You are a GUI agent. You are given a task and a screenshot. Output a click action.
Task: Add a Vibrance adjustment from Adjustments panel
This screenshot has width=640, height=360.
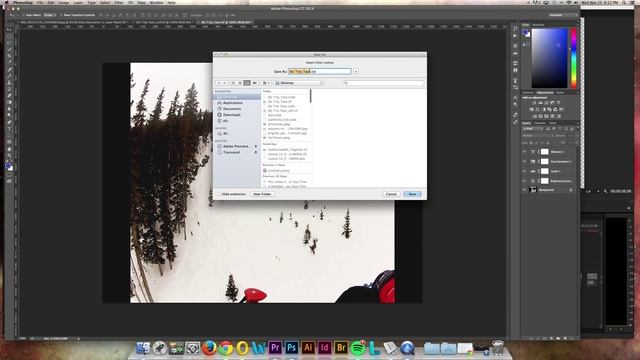pyautogui.click(x=558, y=102)
